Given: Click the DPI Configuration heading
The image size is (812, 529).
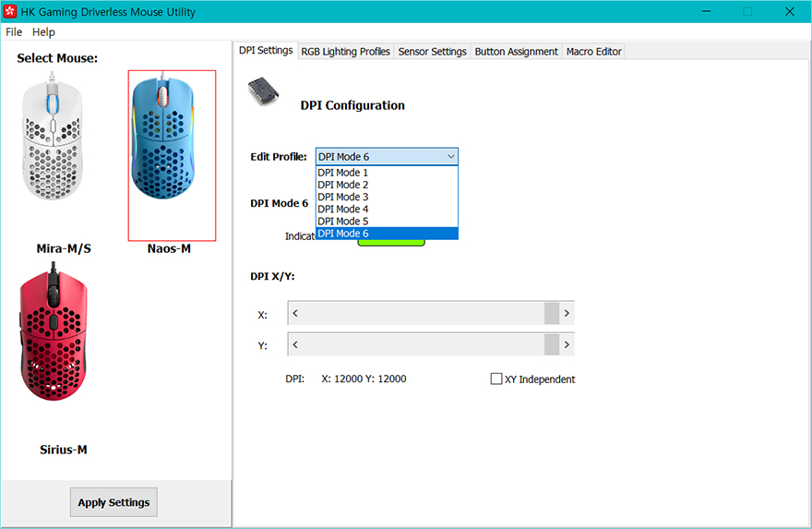Looking at the screenshot, I should coord(352,105).
